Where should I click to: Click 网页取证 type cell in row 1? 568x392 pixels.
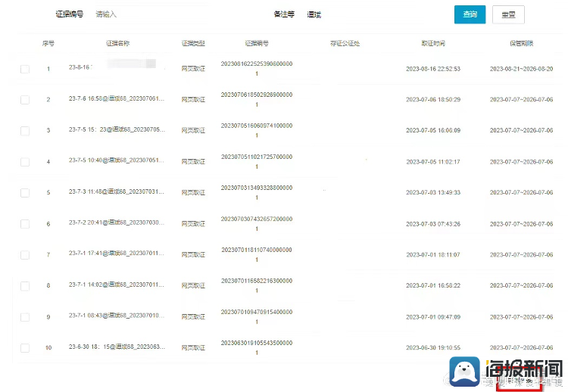click(x=193, y=69)
